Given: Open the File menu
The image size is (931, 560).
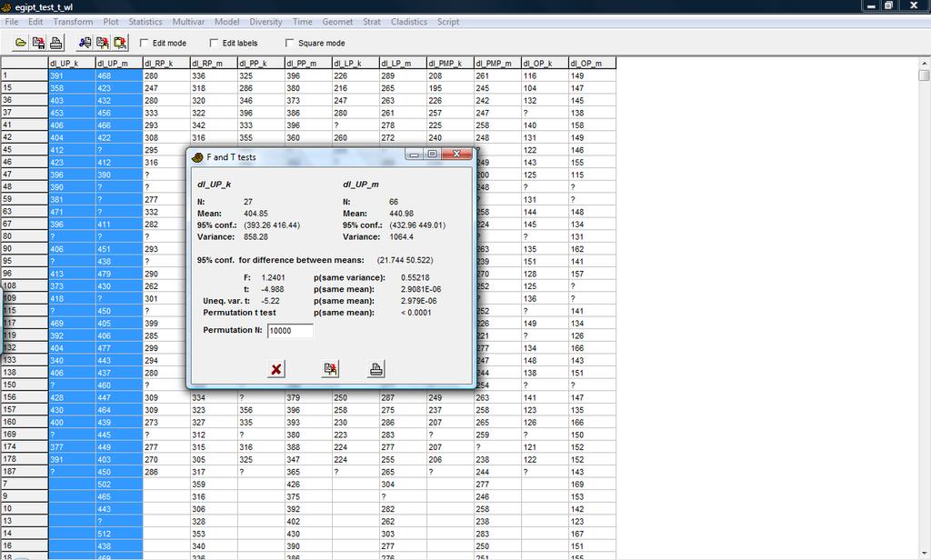Looking at the screenshot, I should pos(11,22).
